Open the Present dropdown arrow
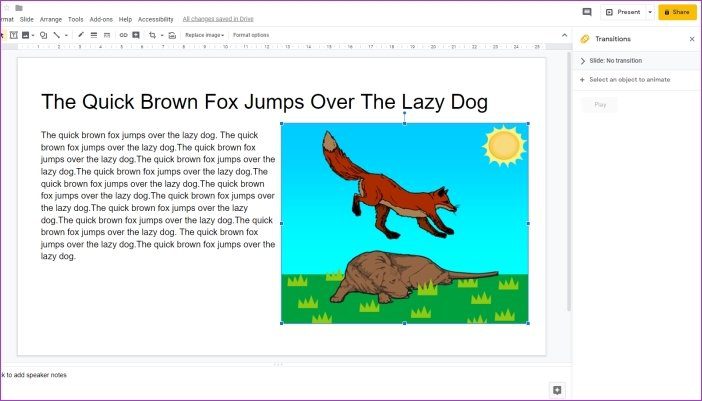This screenshot has width=702, height=401. pyautogui.click(x=650, y=12)
